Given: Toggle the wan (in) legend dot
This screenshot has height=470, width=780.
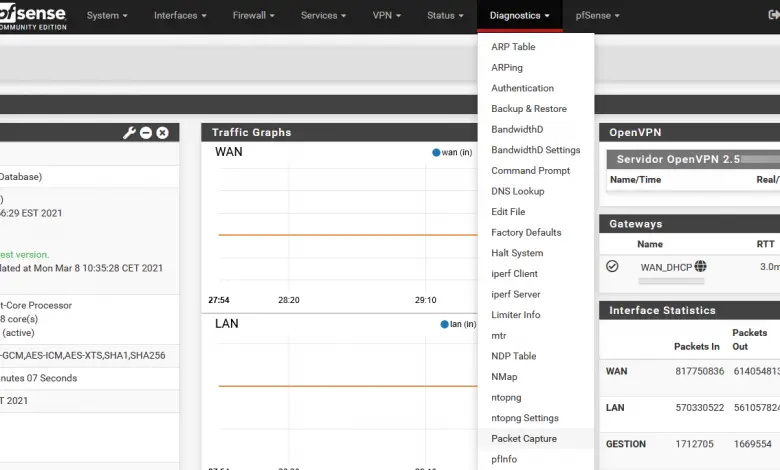Looking at the screenshot, I should (436, 153).
